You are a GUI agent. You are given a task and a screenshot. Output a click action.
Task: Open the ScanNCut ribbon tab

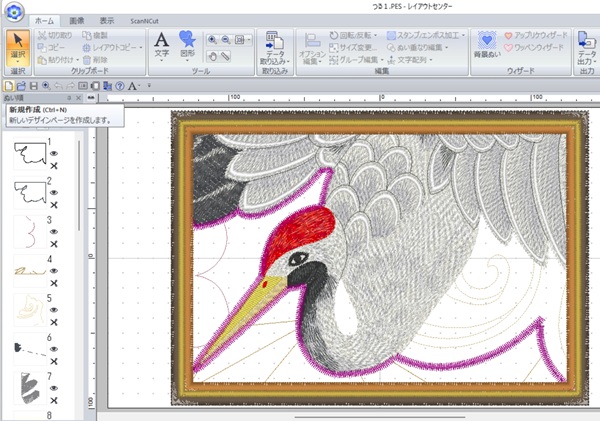144,21
